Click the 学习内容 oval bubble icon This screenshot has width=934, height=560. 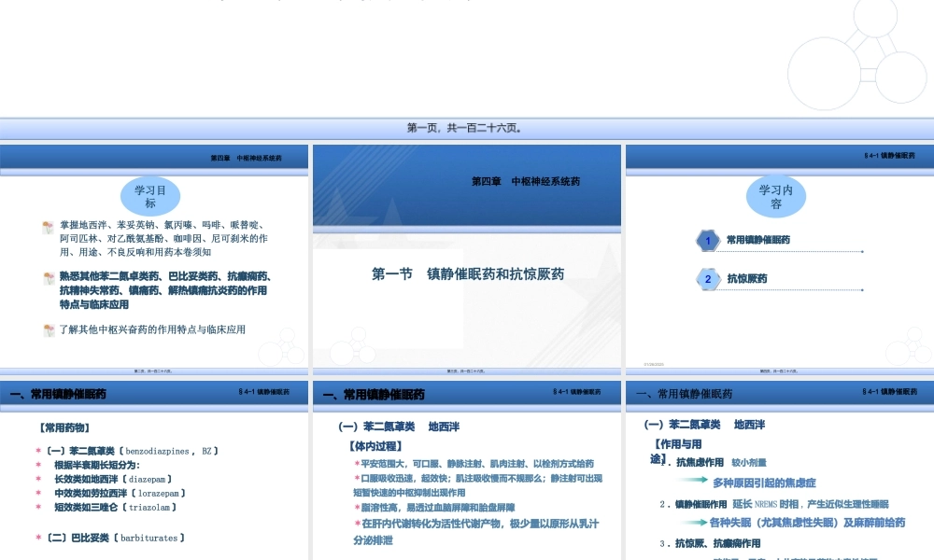point(775,197)
